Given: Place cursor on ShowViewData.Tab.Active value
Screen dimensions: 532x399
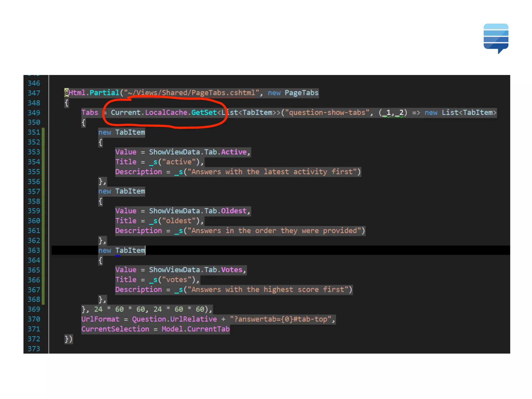Looking at the screenshot, I should click(x=197, y=152).
